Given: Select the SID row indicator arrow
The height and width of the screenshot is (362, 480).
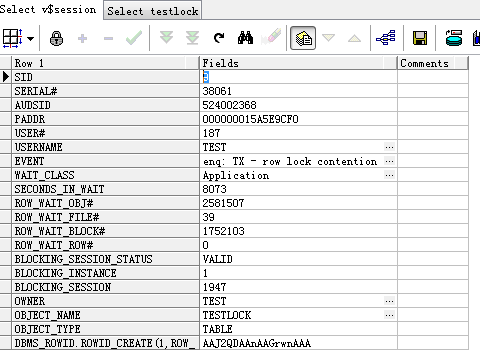Looking at the screenshot, I should (x=6, y=77).
